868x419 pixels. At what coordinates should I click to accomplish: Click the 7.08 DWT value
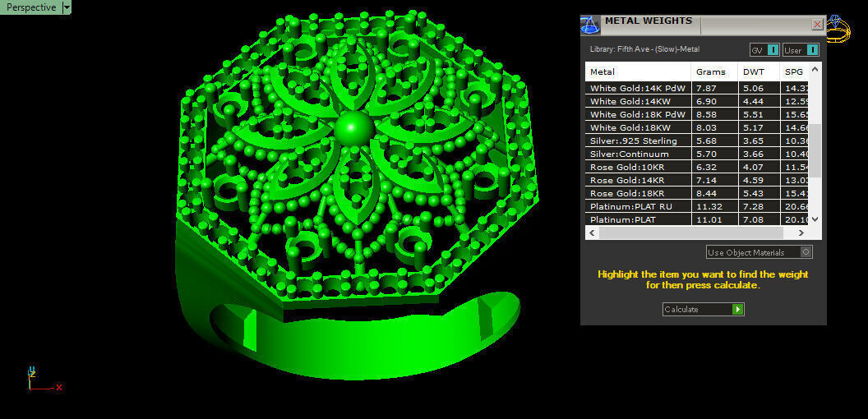(752, 219)
